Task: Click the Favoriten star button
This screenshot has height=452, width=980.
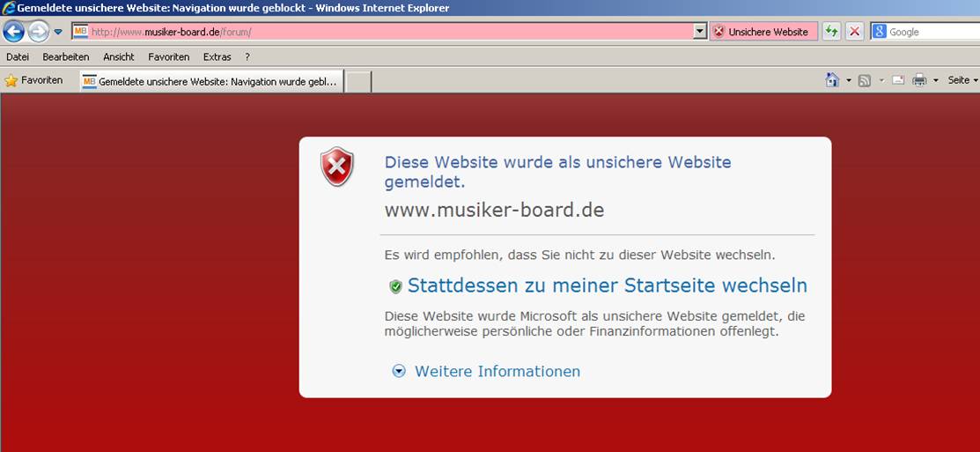Action: [x=33, y=81]
